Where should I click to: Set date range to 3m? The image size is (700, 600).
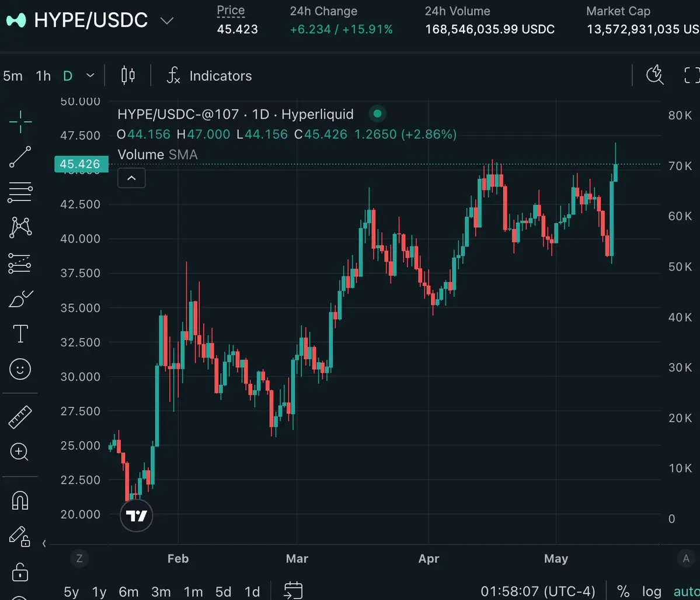coord(161,592)
